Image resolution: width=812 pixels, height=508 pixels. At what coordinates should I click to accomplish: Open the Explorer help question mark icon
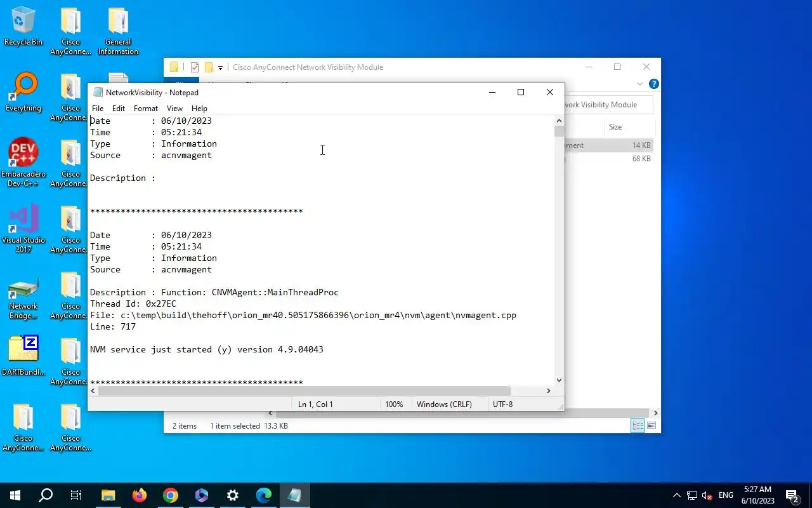tap(654, 84)
